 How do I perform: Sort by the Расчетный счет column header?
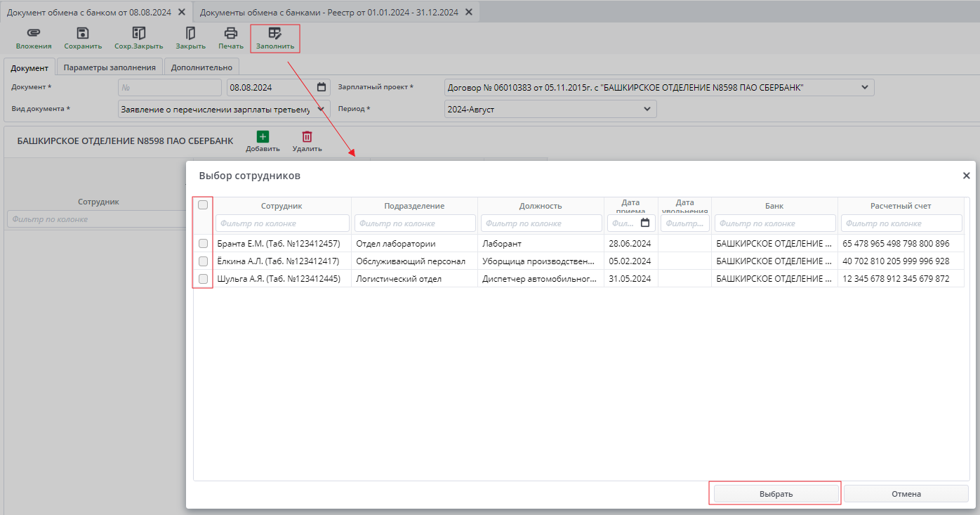901,206
